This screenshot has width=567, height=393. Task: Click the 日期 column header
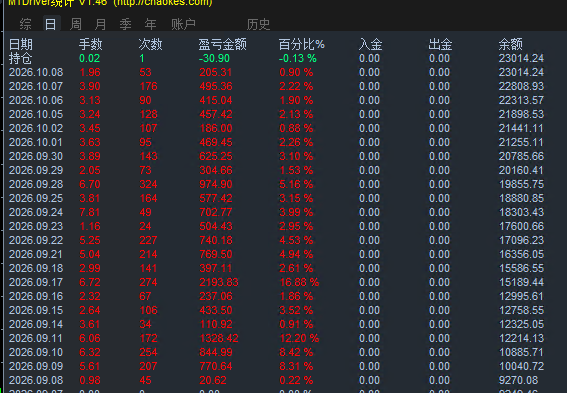tap(21, 44)
